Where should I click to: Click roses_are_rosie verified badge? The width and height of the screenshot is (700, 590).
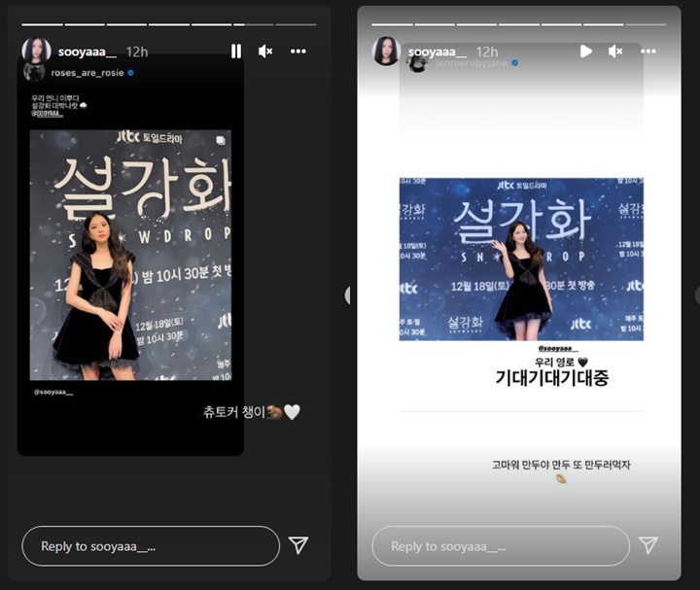(131, 73)
